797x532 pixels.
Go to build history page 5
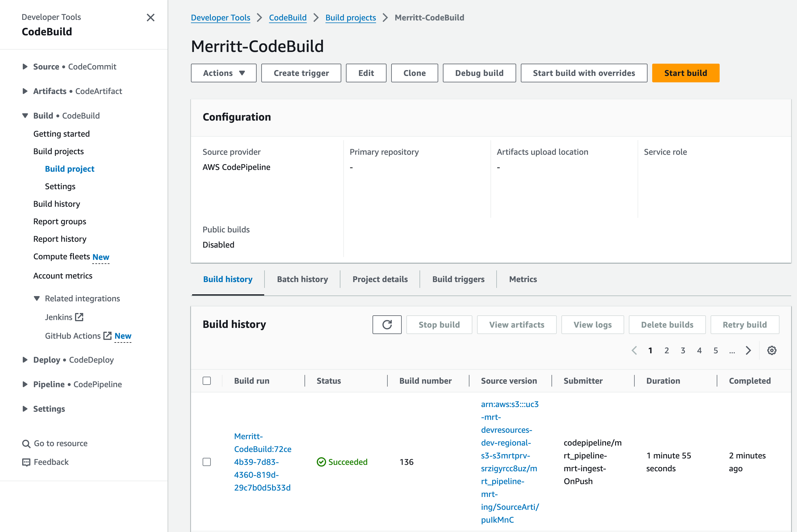tap(715, 350)
